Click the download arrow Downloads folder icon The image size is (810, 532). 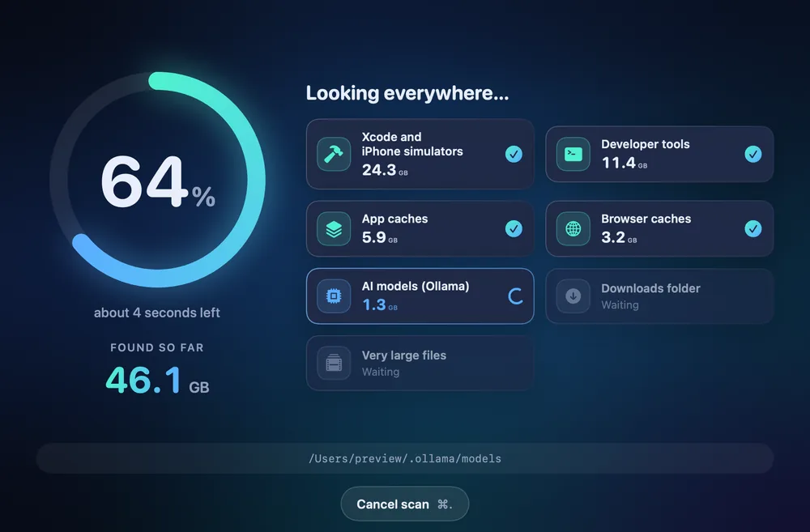click(x=573, y=296)
